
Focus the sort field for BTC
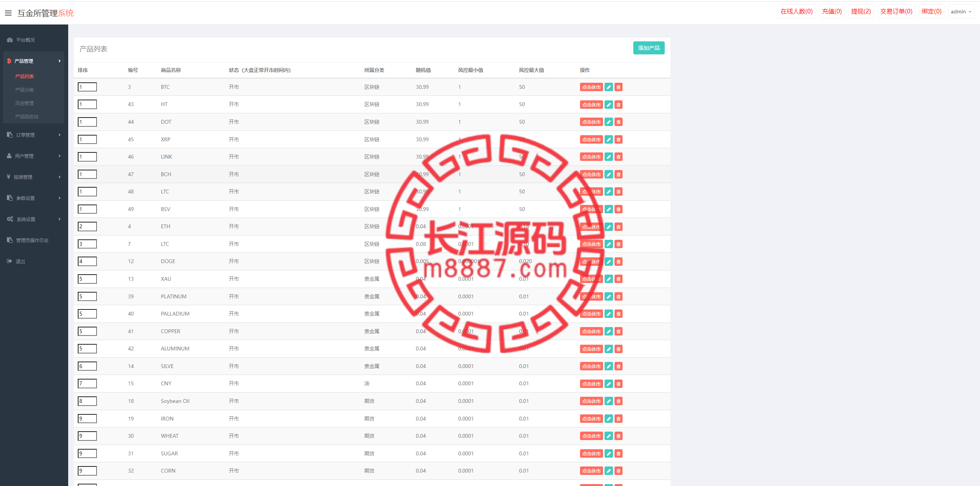(x=87, y=87)
